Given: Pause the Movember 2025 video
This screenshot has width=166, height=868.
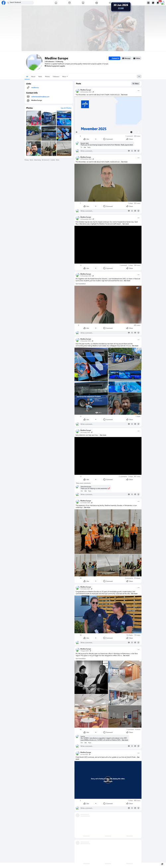Looking at the screenshot, I should [77, 132].
